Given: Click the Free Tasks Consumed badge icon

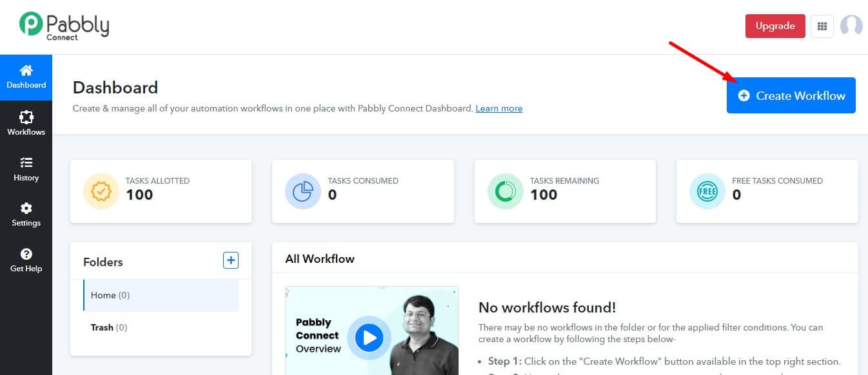Looking at the screenshot, I should tap(707, 191).
